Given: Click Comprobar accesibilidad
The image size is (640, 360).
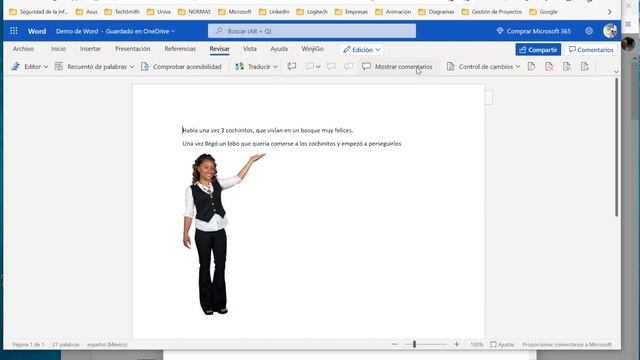Looking at the screenshot, I should click(181, 67).
